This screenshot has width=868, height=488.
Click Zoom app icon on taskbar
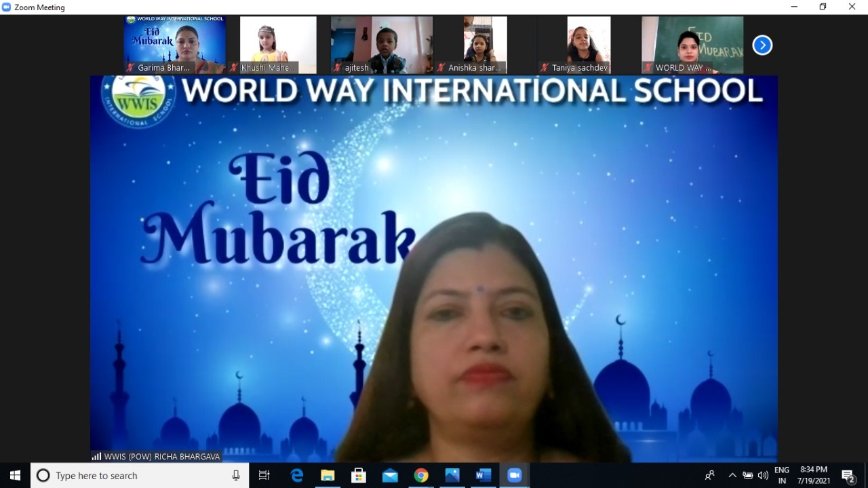click(515, 476)
